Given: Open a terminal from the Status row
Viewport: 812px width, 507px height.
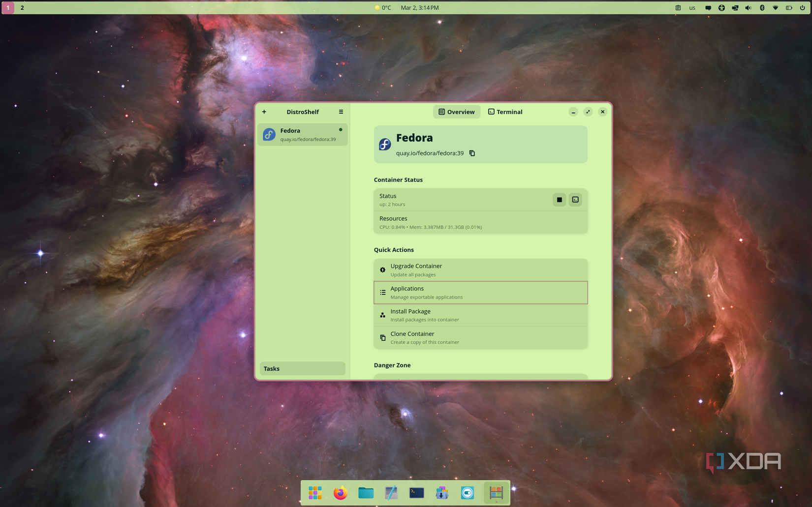Looking at the screenshot, I should coord(575,200).
